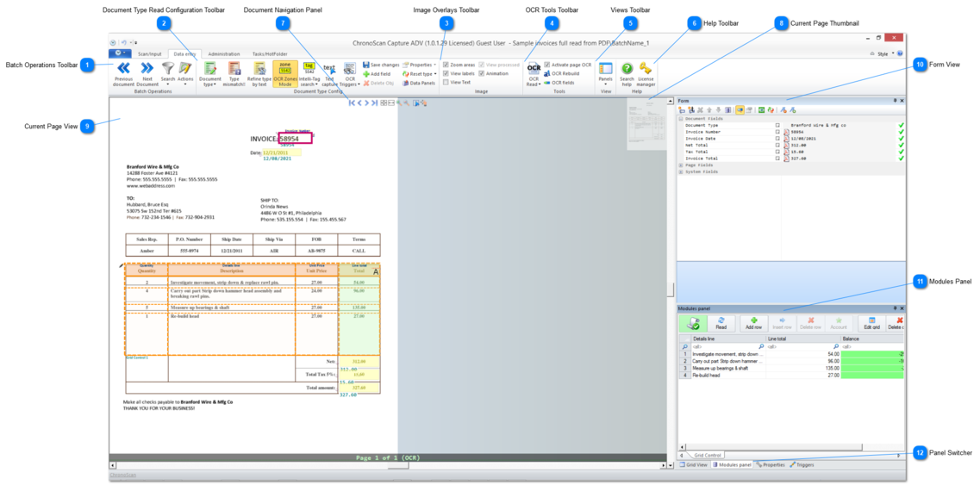Toggle the Zoom areas checkbox
This screenshot has width=980, height=485.
pos(446,65)
